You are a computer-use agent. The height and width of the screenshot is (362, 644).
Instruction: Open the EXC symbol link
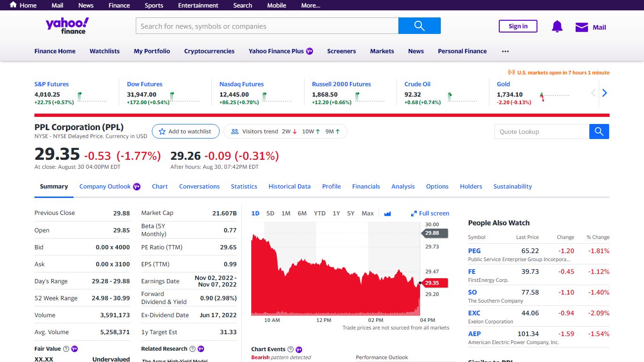(x=474, y=313)
